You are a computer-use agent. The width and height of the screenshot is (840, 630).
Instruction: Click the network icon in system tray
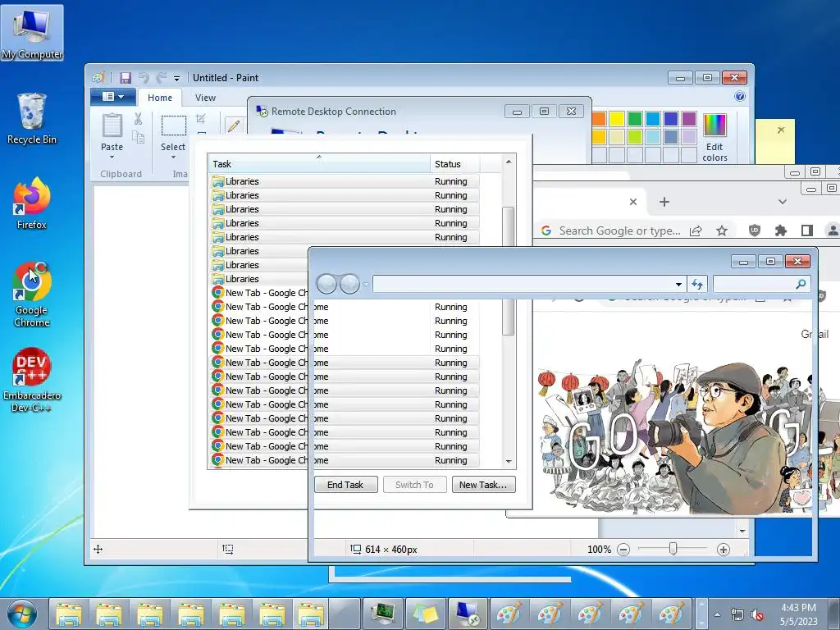[x=737, y=614]
